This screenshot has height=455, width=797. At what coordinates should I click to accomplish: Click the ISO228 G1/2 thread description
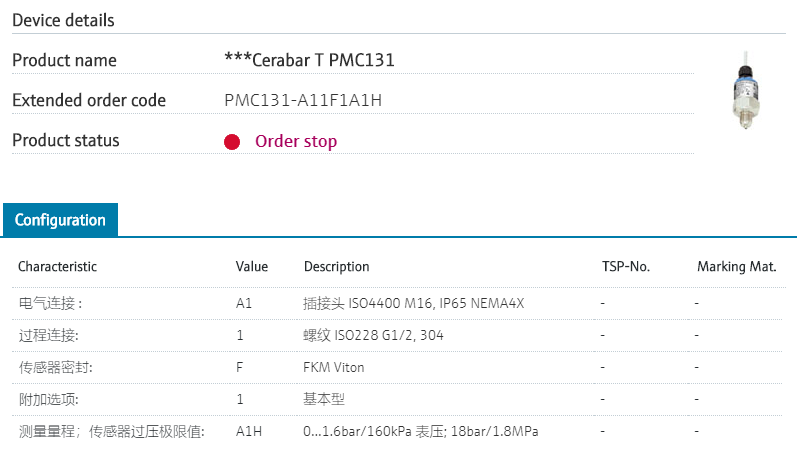click(x=373, y=335)
